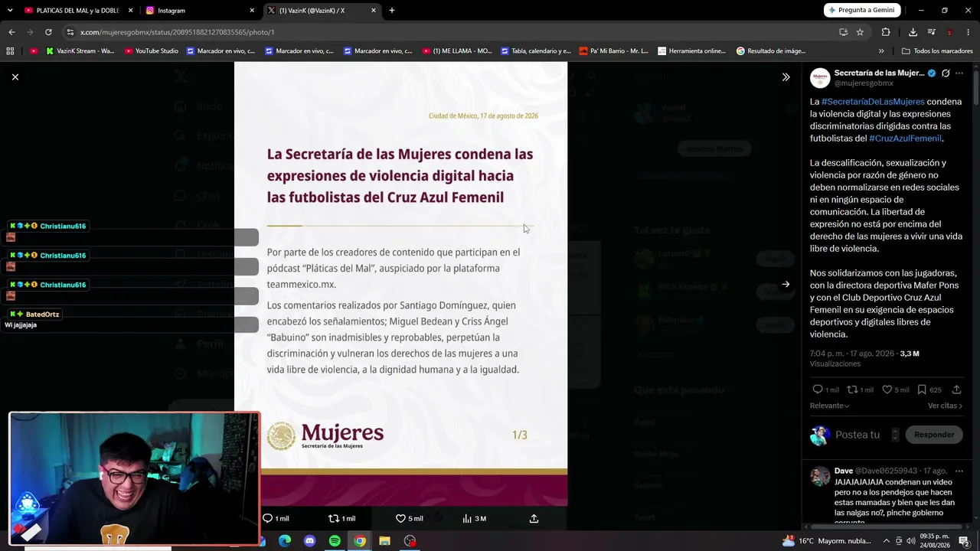This screenshot has width=980, height=551.
Task: Open the Chrome extensions puzzle icon
Action: [886, 32]
